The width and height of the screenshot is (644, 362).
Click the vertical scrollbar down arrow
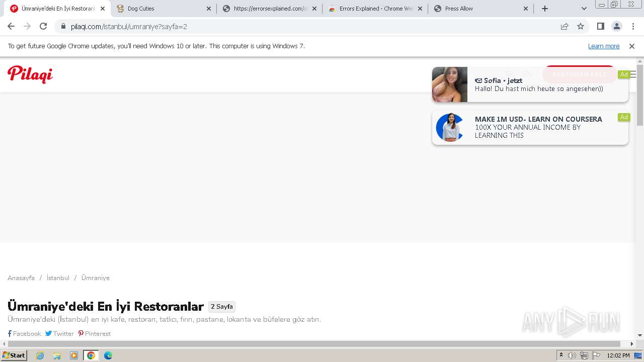[x=640, y=335]
